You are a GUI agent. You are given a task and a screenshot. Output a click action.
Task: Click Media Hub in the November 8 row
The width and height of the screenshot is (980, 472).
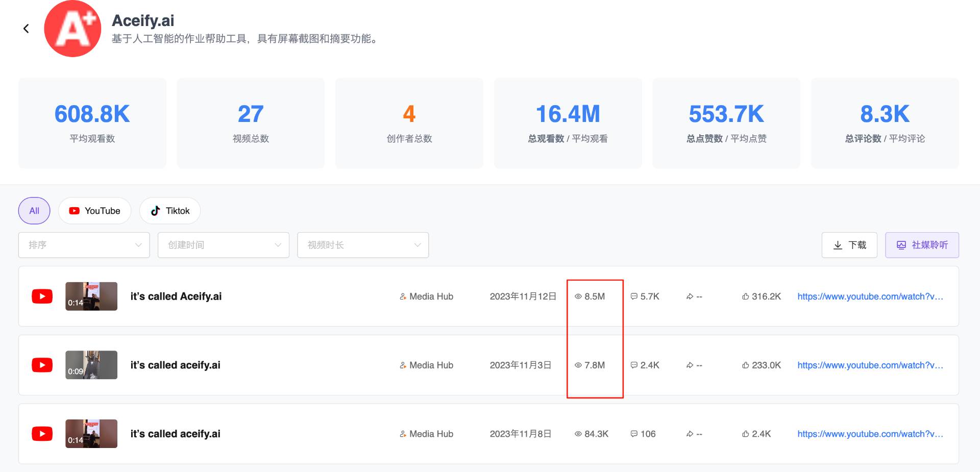pyautogui.click(x=431, y=434)
